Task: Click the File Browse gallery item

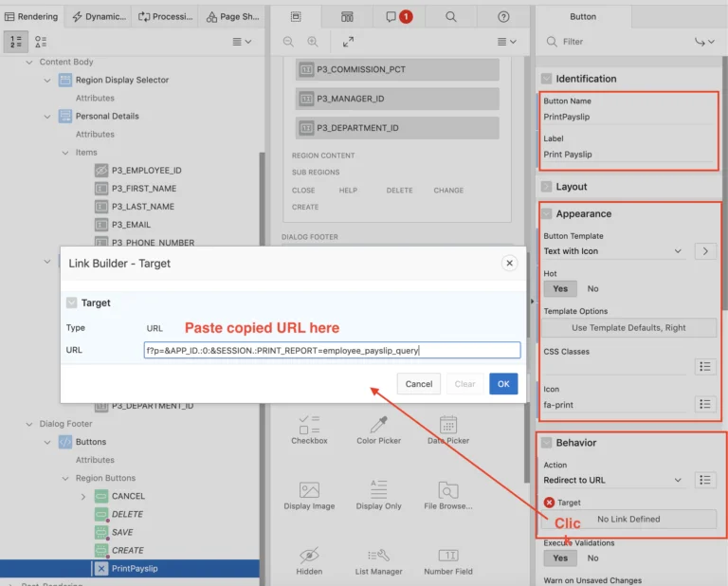Action: 448,495
